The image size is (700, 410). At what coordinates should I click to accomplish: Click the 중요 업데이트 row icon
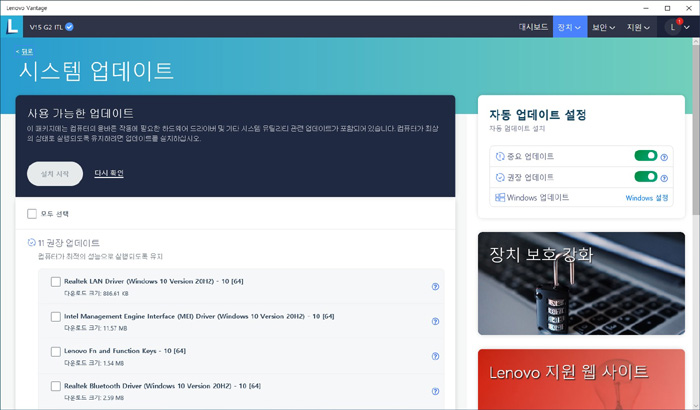(x=500, y=156)
